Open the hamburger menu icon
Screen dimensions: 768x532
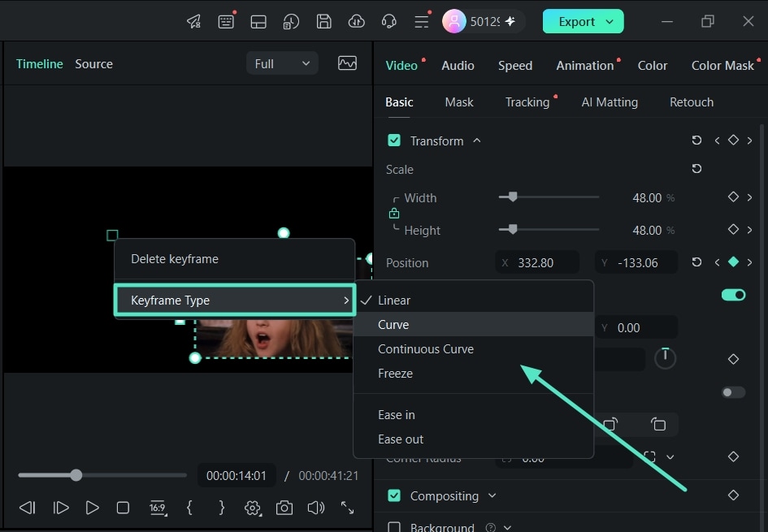click(422, 22)
